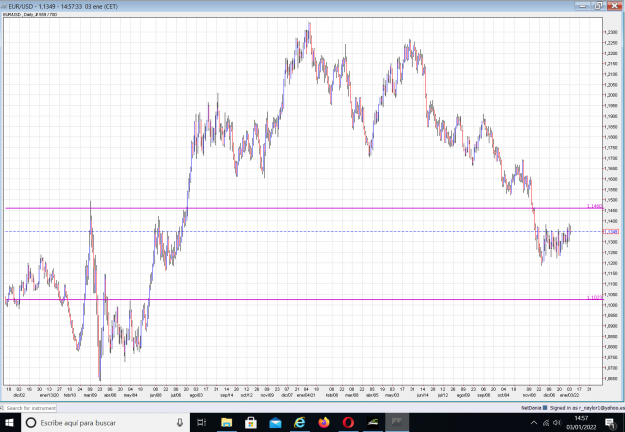Click the blue square icon next to NetDania
625x432 pixels.
[545, 408]
